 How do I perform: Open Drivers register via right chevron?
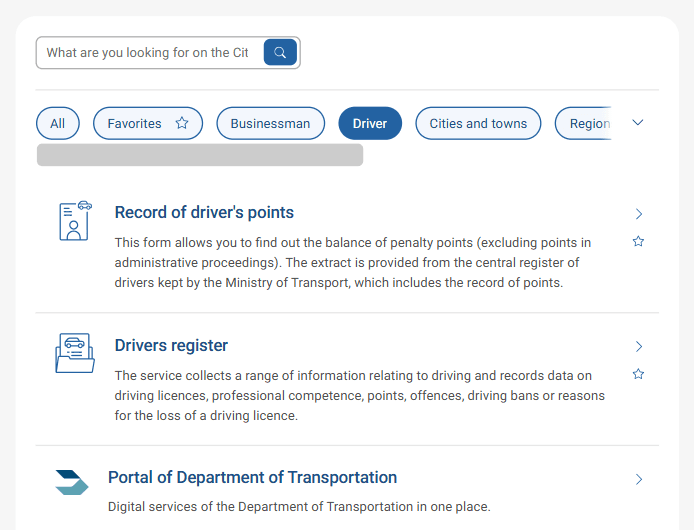point(638,347)
